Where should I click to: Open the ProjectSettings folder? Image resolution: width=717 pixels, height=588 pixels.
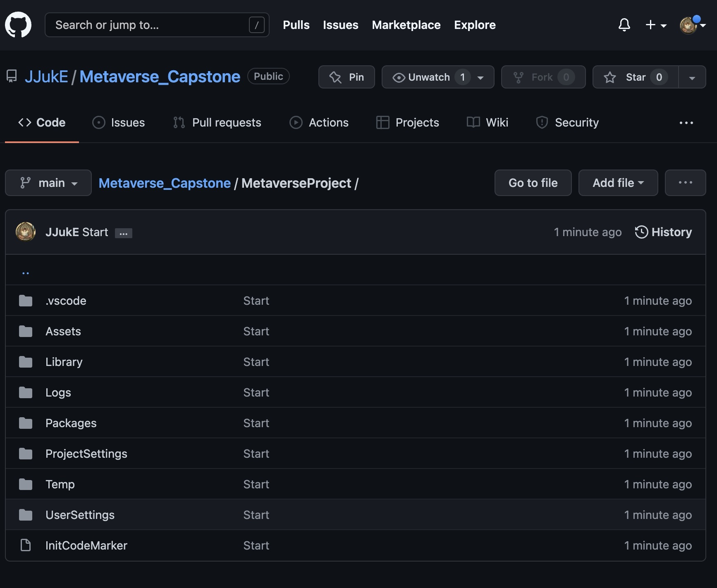tap(86, 454)
